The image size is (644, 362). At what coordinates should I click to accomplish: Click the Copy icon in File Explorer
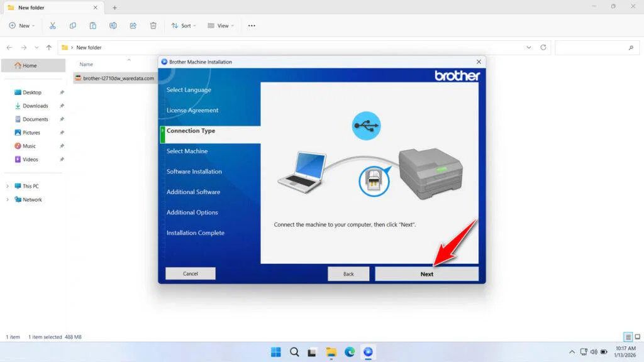73,25
